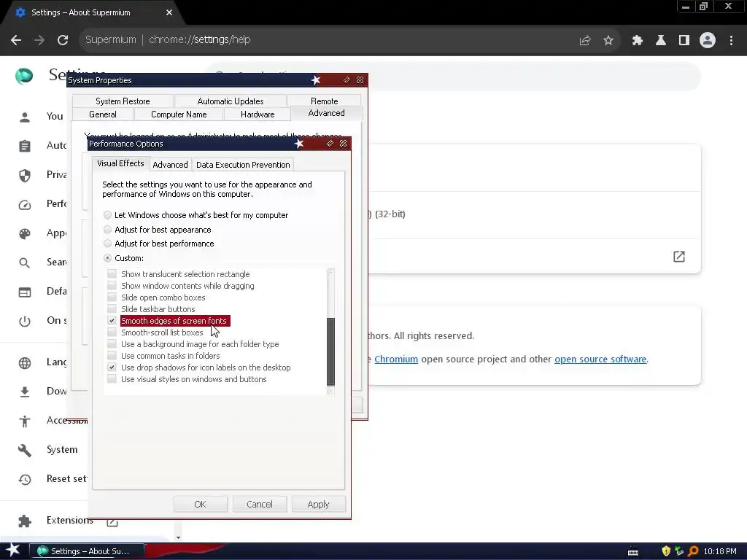Open Automatic Updates tab in System Properties
Image resolution: width=747 pixels, height=560 pixels.
[230, 101]
